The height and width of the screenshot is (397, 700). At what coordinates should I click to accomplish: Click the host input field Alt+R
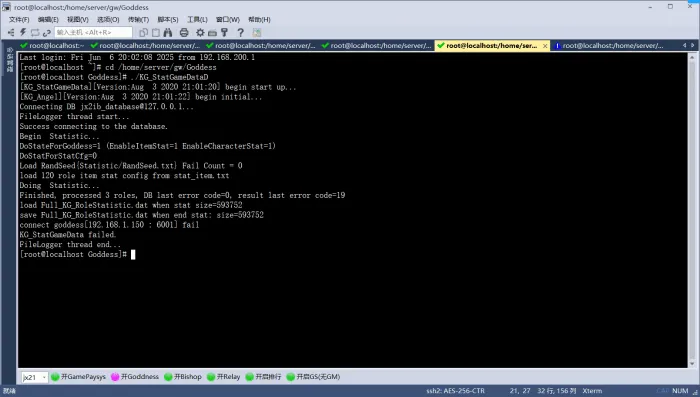click(93, 32)
